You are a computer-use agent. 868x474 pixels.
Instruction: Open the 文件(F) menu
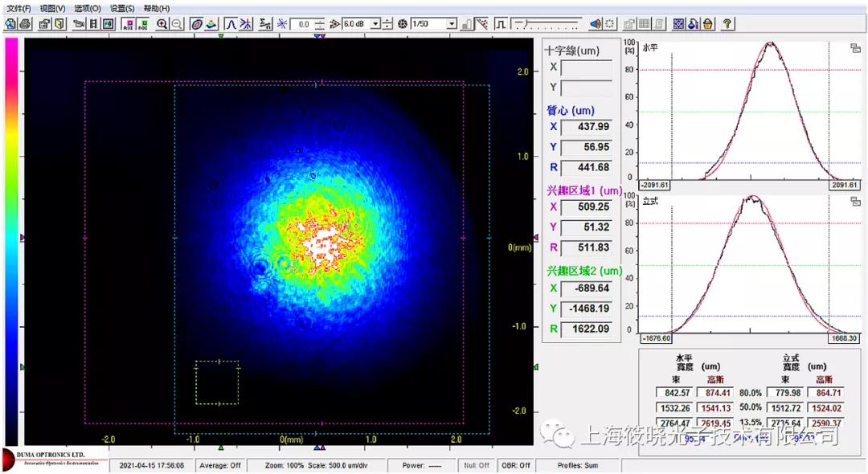[18, 8]
